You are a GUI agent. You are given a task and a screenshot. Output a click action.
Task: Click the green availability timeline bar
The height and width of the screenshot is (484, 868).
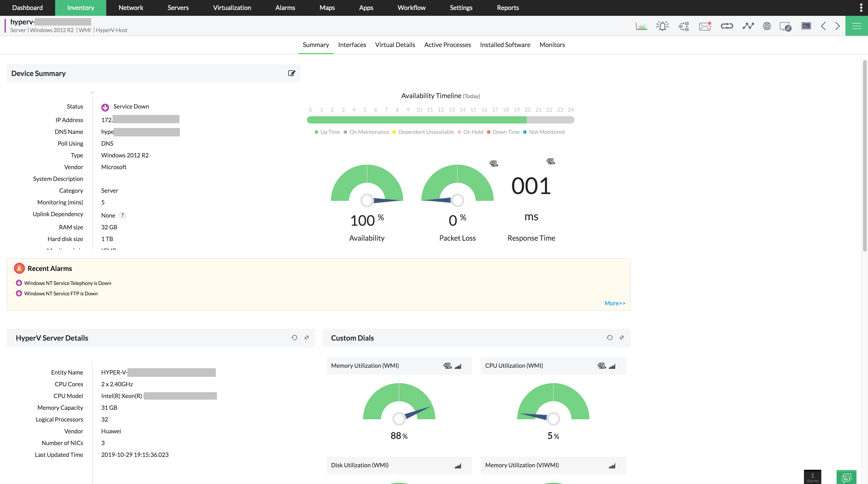click(x=416, y=120)
